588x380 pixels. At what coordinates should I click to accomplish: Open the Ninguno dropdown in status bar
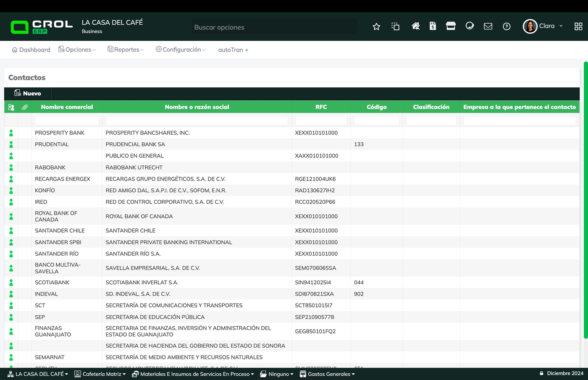pyautogui.click(x=277, y=374)
